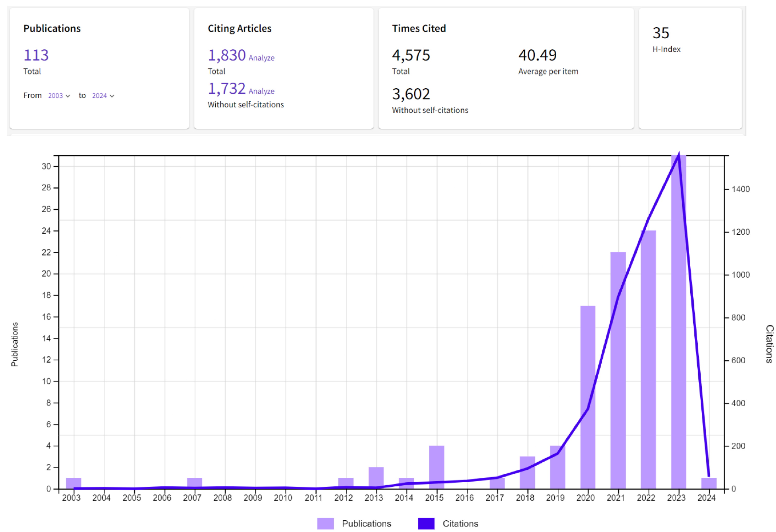This screenshot has height=532, width=776.
Task: Click the 4,575 times cited total
Action: 411,55
